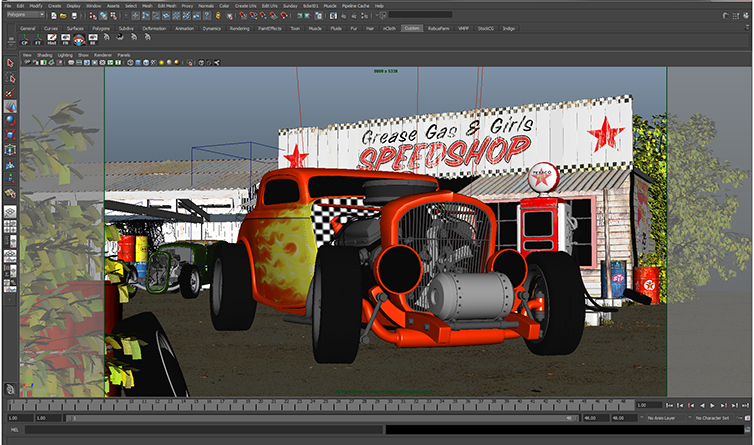Click the current frame field showing 1.00
Viewport: 754px width, 445px height.
(649, 405)
